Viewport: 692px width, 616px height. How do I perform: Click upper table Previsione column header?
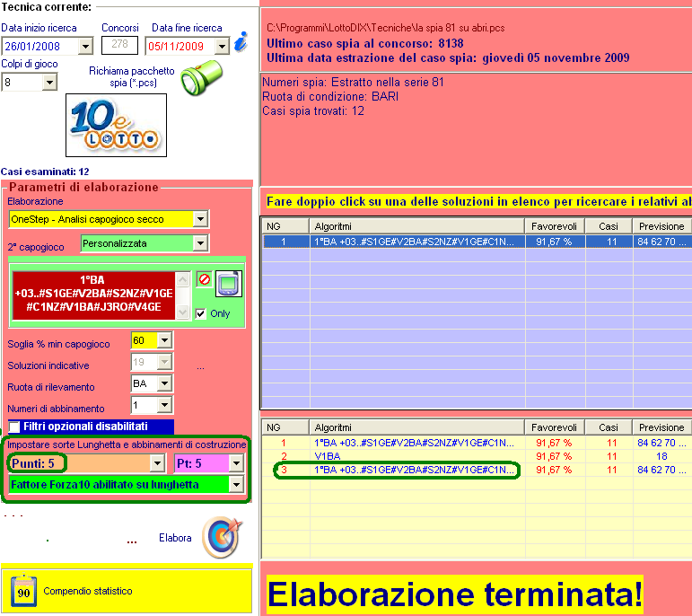click(662, 226)
